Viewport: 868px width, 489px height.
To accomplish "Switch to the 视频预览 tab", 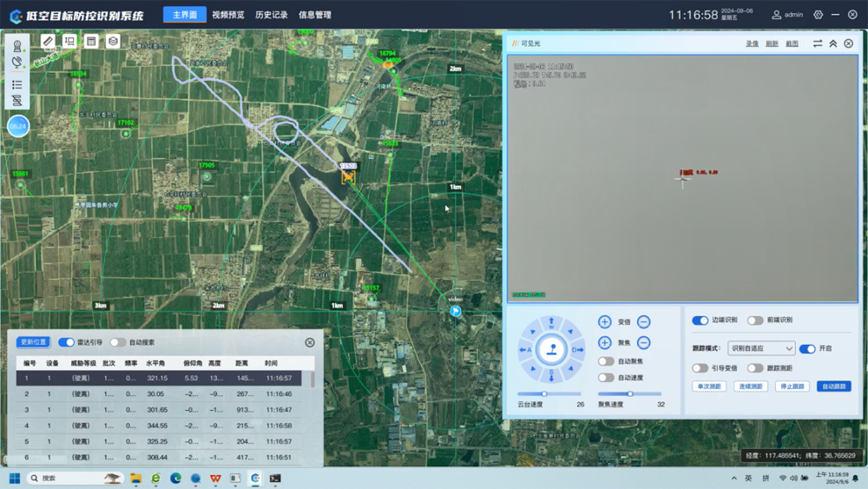I will [228, 15].
